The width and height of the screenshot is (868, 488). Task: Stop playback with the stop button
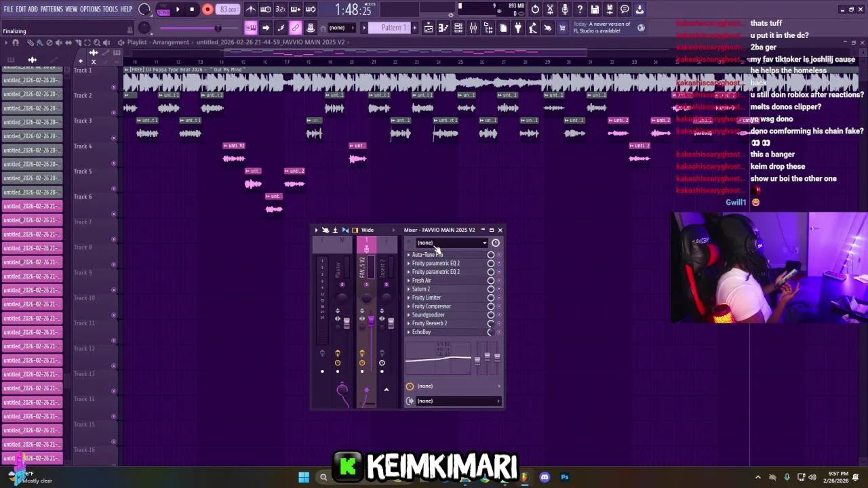192,9
